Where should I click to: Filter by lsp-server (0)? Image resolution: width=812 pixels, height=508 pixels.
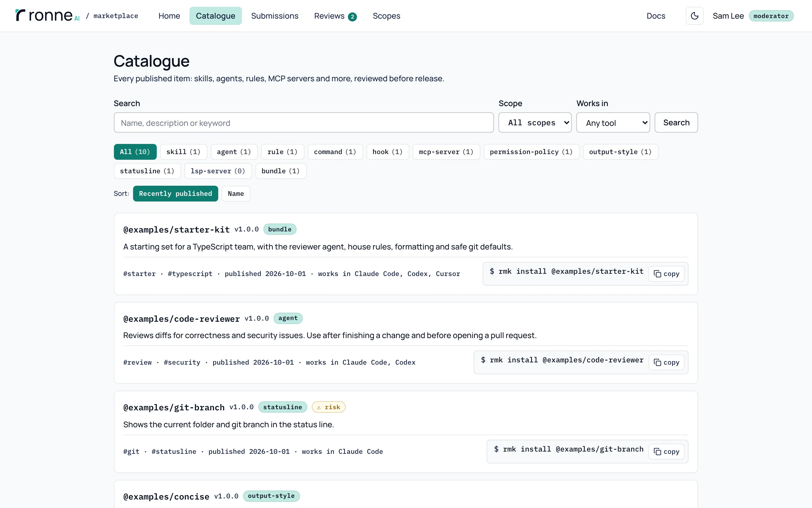pos(218,171)
